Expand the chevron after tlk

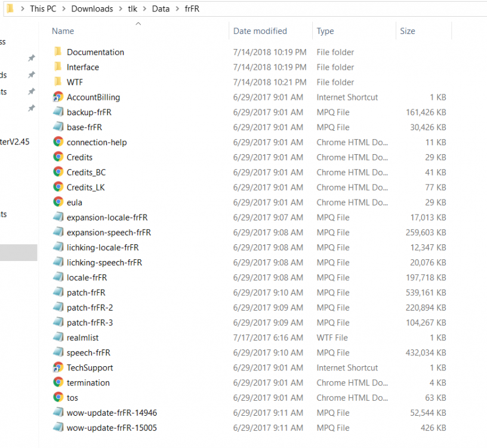[145, 9]
